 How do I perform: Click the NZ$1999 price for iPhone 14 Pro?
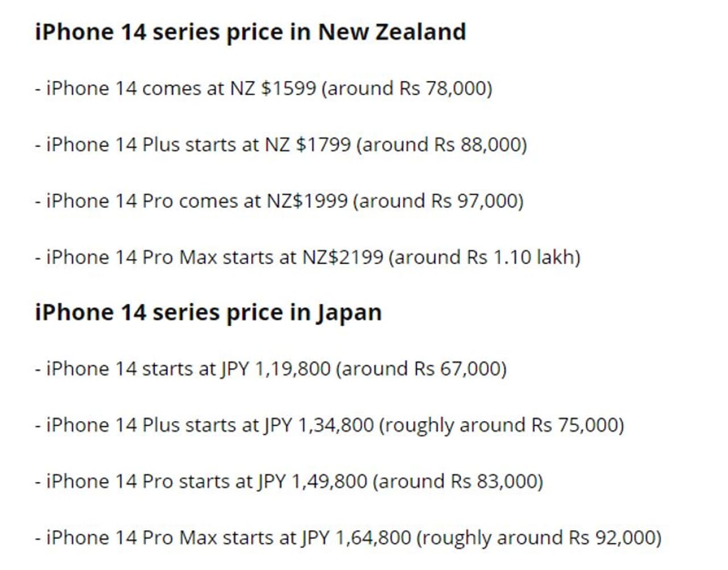pyautogui.click(x=307, y=201)
